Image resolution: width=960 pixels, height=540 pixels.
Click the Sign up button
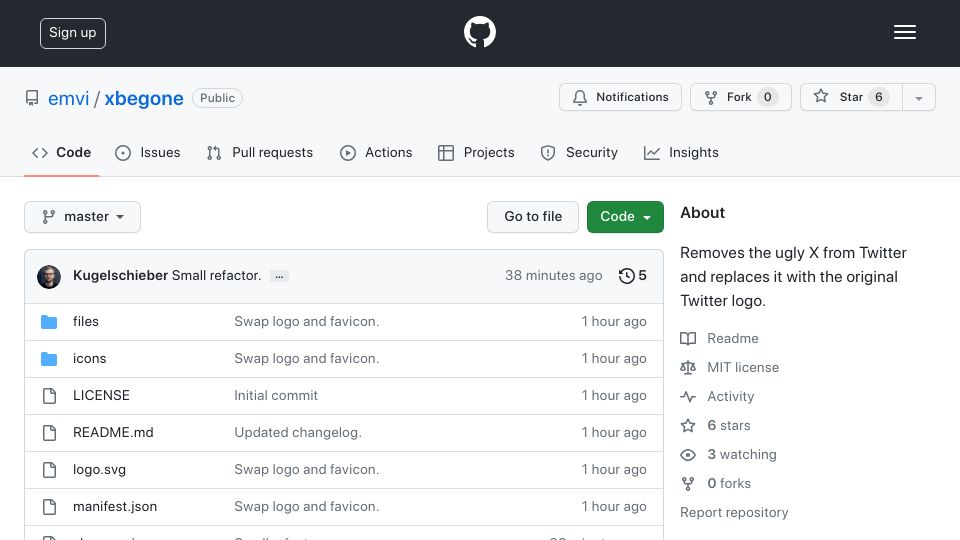(x=73, y=33)
